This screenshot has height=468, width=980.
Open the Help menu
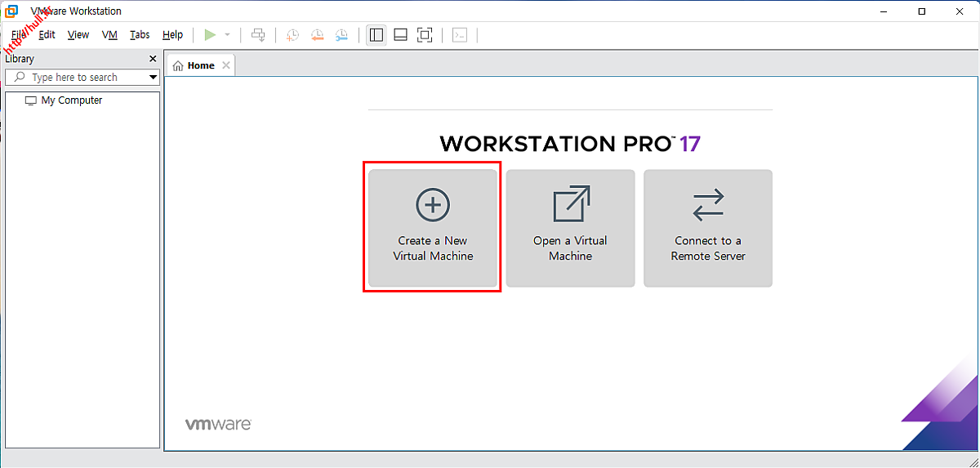pos(172,34)
